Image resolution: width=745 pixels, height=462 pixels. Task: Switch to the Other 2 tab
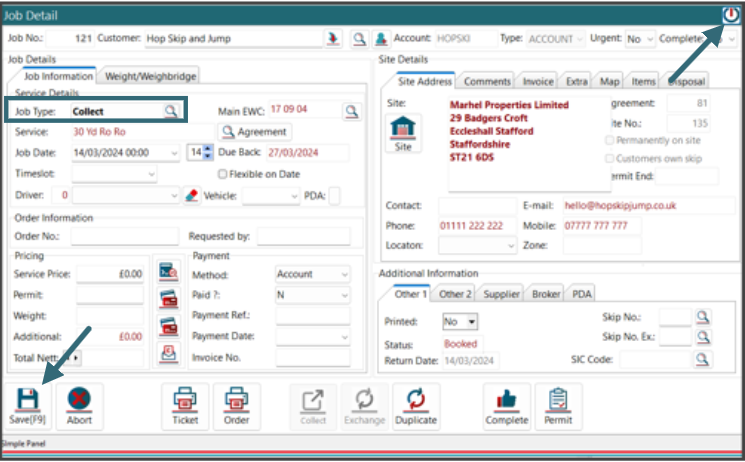pyautogui.click(x=455, y=294)
